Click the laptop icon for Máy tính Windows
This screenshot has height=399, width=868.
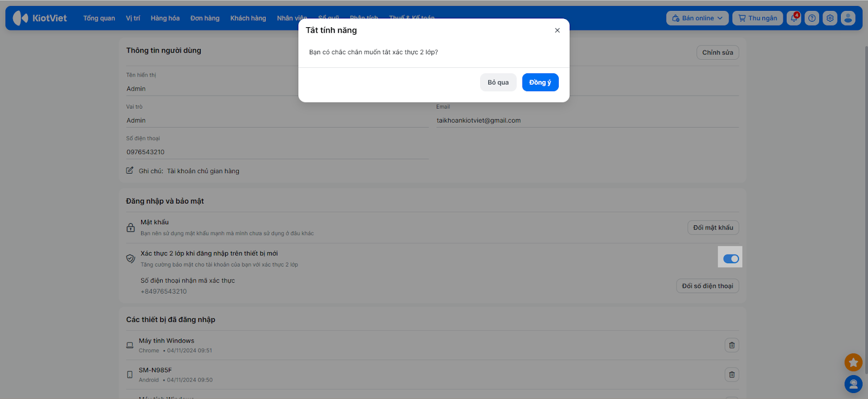click(130, 345)
